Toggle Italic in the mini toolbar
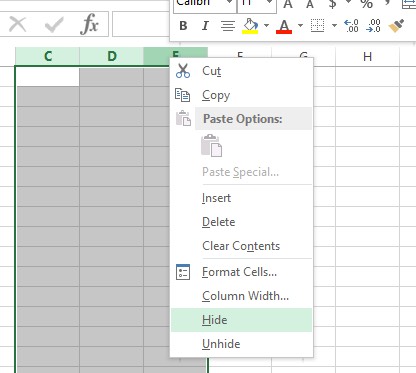 coord(205,26)
